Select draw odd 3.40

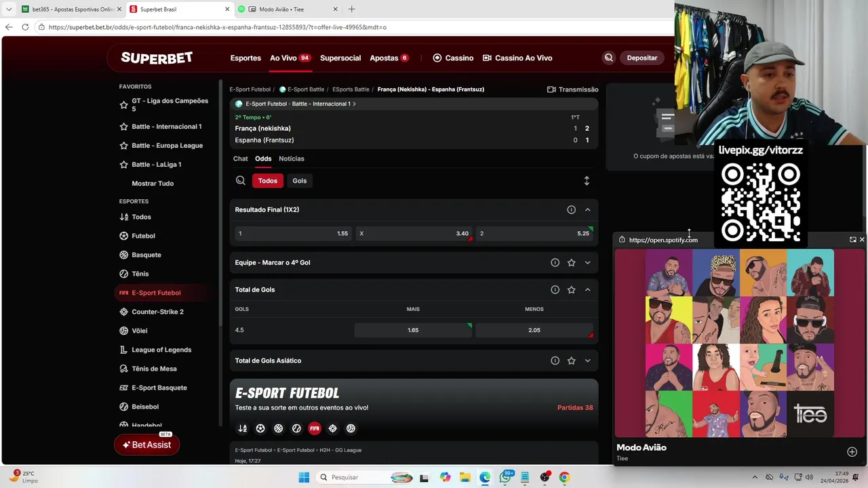coord(414,233)
